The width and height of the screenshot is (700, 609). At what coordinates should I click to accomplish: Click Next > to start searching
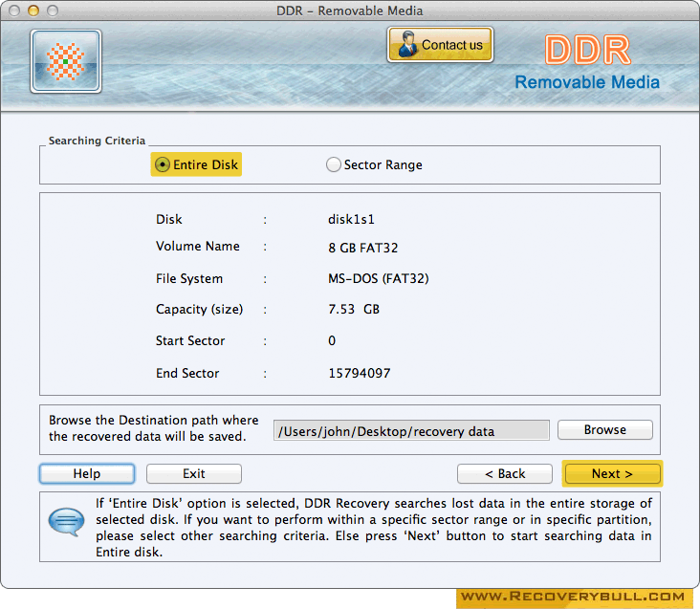[612, 473]
